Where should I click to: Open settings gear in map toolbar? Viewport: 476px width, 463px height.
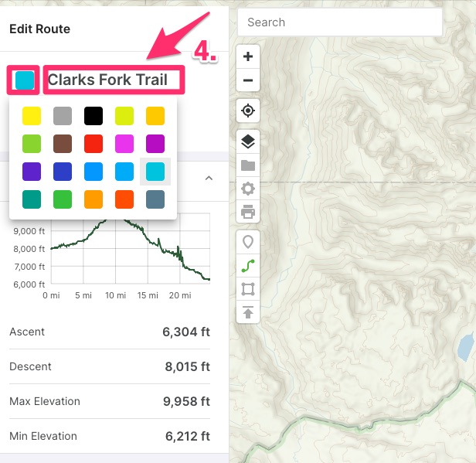[248, 189]
